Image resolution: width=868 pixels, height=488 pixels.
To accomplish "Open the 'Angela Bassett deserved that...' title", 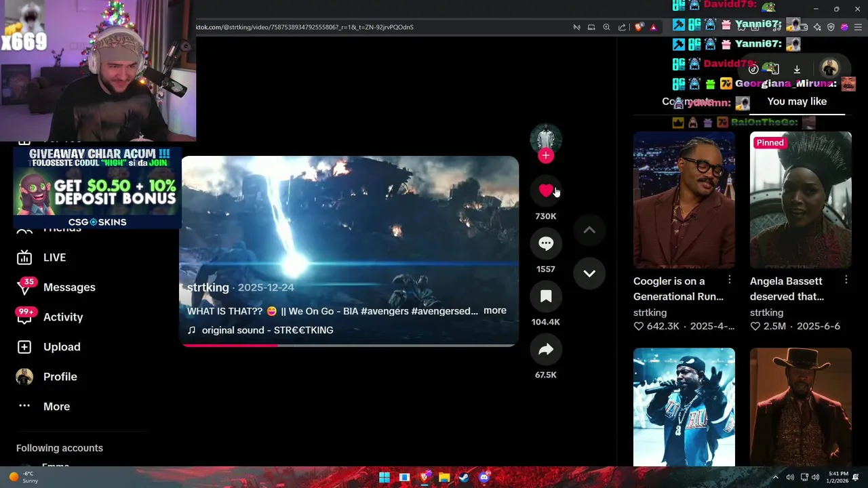I will point(787,289).
